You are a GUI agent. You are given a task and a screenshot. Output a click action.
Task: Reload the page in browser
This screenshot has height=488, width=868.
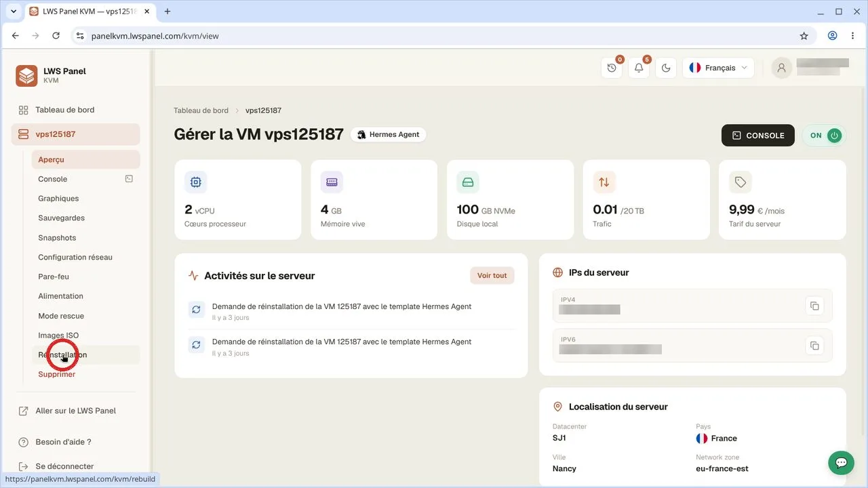pos(56,36)
